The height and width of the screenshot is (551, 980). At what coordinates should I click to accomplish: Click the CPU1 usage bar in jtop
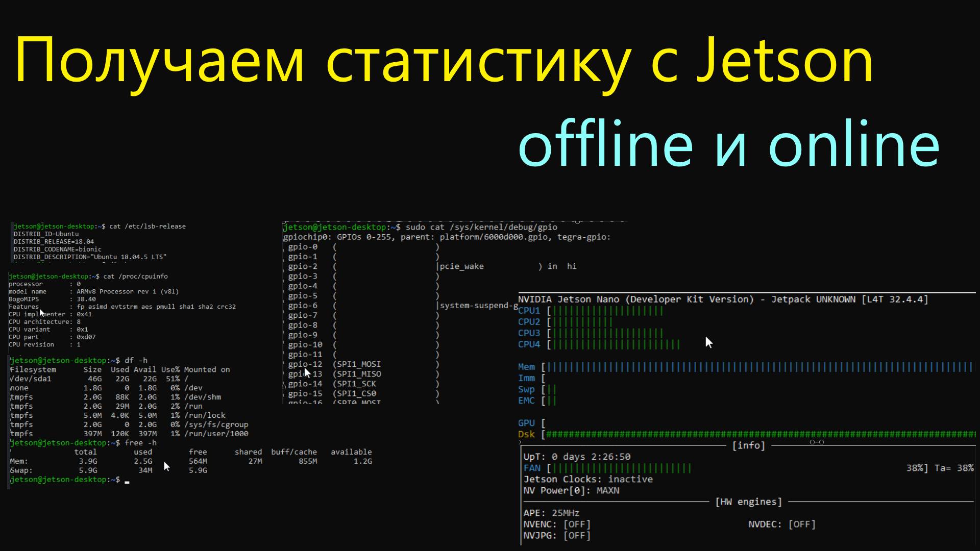602,310
